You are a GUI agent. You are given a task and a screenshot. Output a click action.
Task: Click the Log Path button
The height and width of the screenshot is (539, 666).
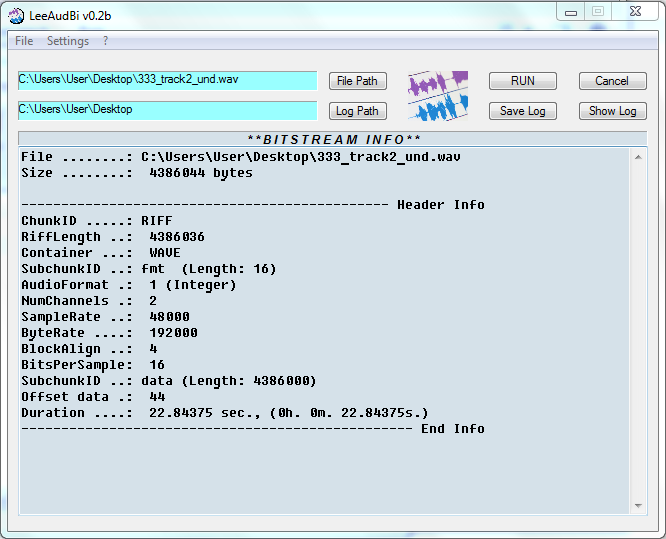point(358,111)
